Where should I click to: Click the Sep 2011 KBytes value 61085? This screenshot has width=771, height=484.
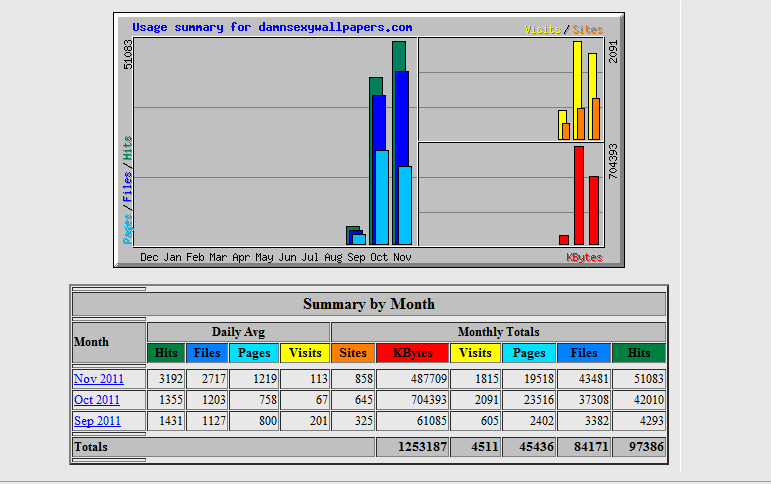click(x=432, y=421)
